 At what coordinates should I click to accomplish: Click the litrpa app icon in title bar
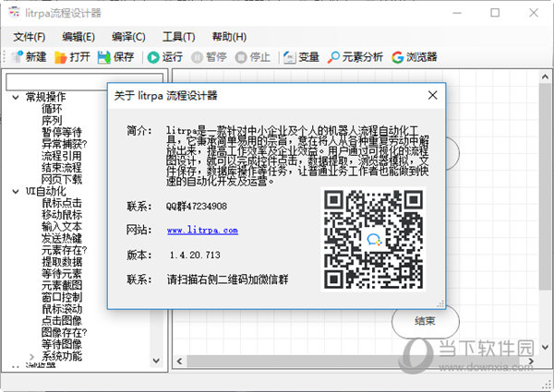click(15, 13)
